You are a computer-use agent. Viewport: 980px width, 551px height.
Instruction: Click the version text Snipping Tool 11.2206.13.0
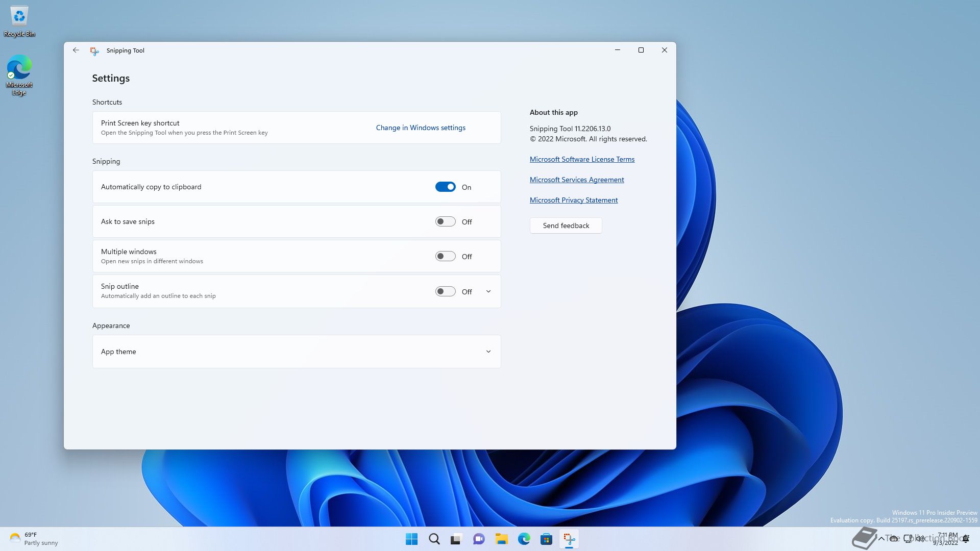570,129
